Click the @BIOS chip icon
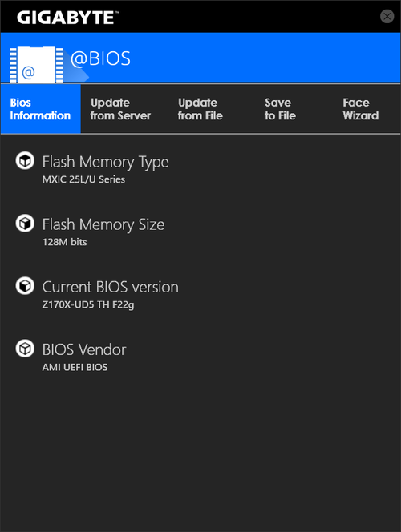 point(36,64)
